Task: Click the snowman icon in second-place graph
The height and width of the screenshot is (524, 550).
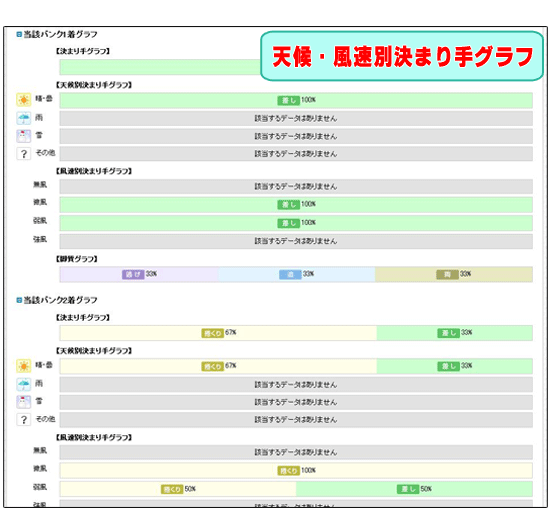Action: (x=24, y=402)
